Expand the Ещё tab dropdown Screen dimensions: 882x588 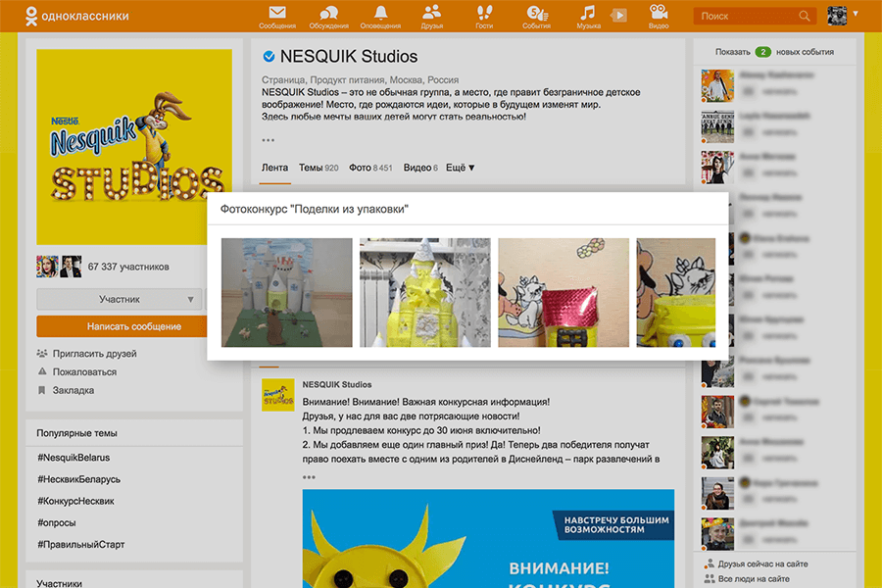pyautogui.click(x=460, y=168)
